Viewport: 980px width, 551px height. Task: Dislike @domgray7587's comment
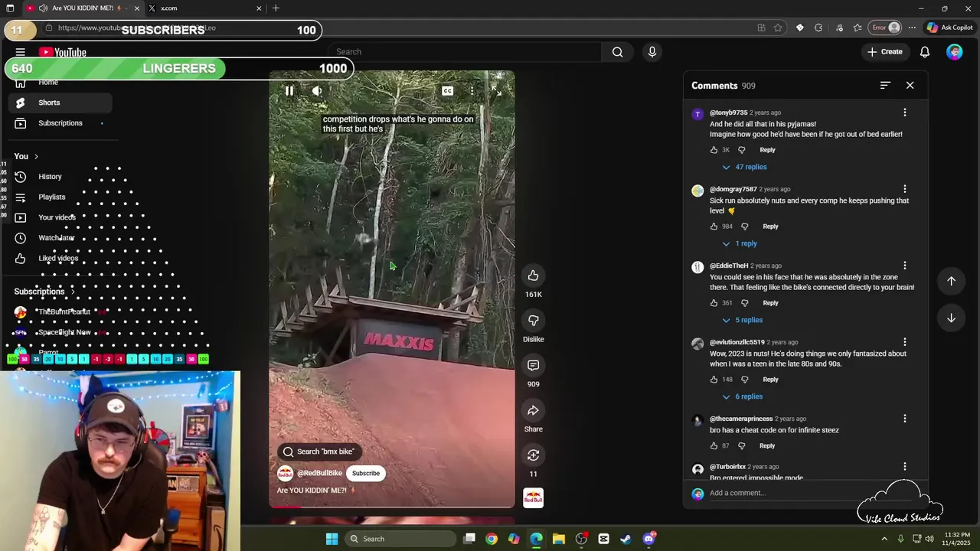[x=744, y=227]
